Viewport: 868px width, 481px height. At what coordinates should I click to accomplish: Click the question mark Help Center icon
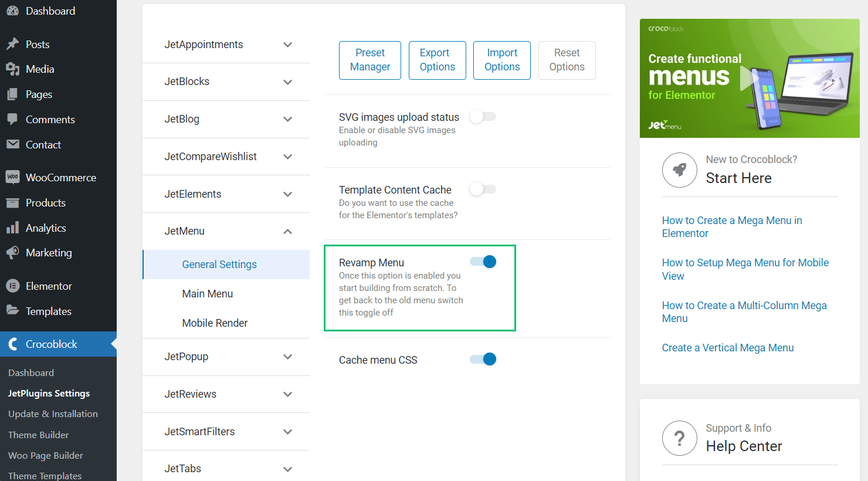point(679,438)
